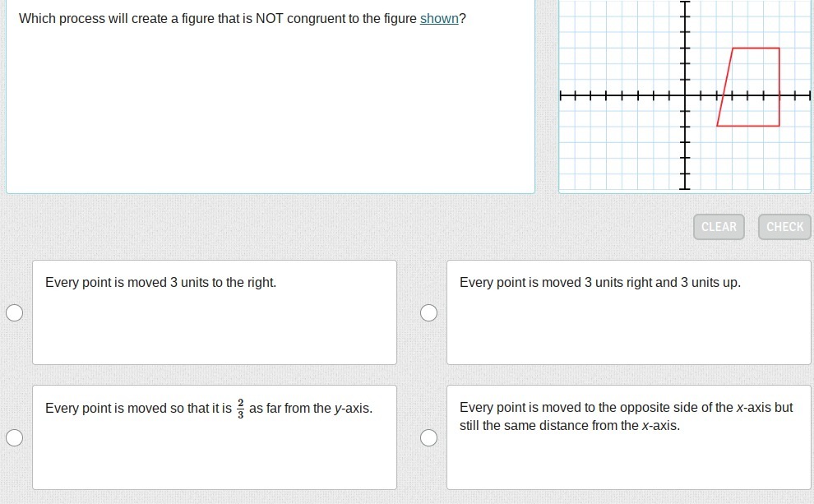Screen dimensions: 814x504
Task: Click answer card 'moved 3 units to the right'
Action: coord(214,312)
